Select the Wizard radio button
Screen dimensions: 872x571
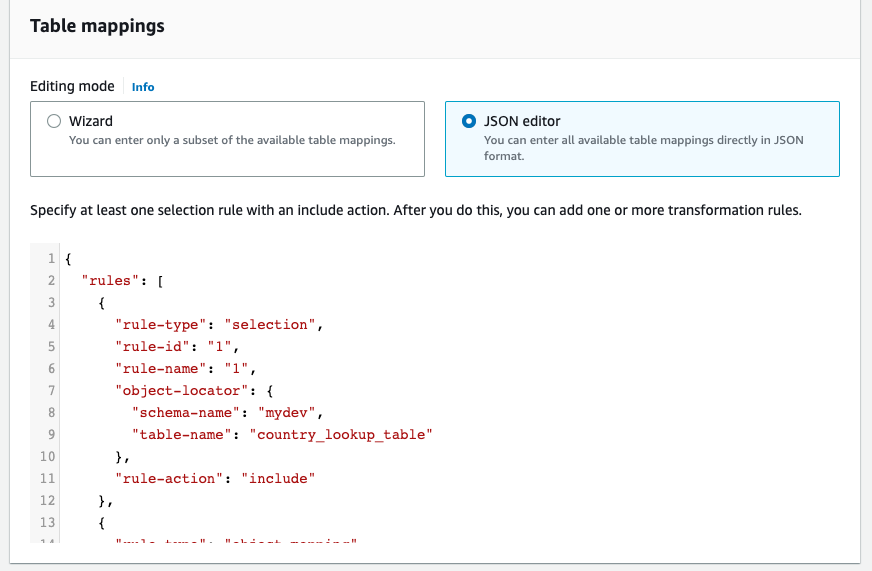point(54,121)
